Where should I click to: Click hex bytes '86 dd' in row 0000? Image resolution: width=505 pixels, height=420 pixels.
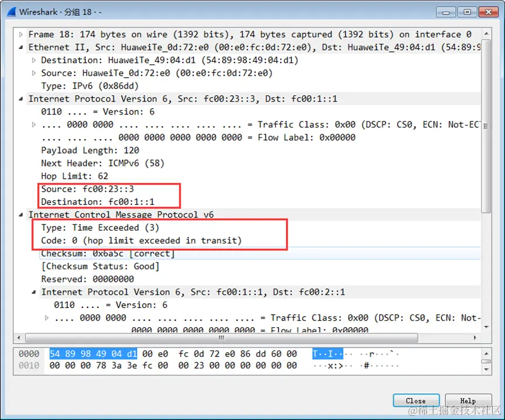tap(253, 354)
